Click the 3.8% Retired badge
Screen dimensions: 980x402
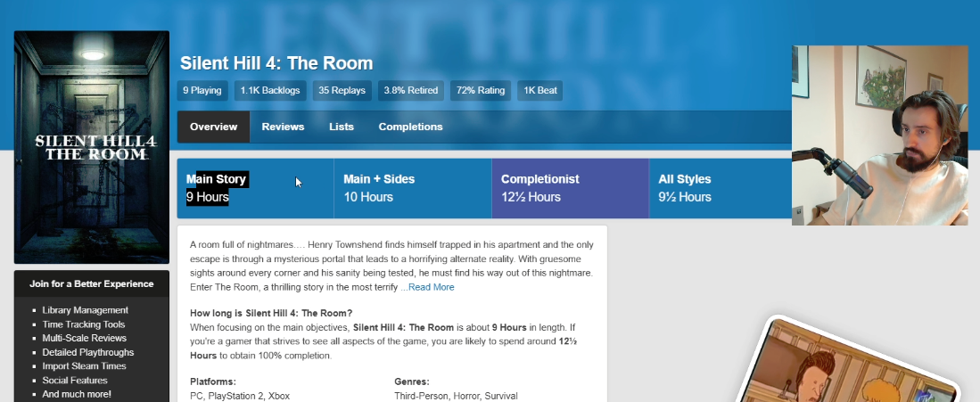410,91
